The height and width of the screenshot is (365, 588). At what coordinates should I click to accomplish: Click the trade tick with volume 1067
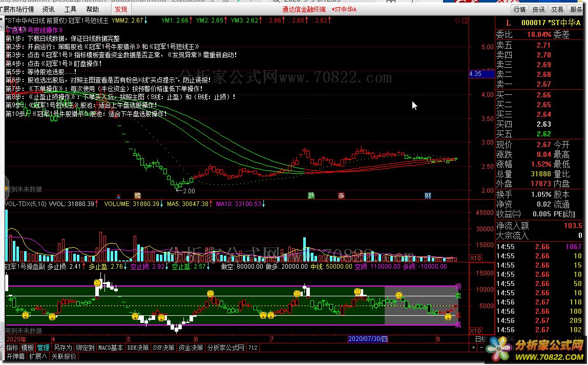pyautogui.click(x=539, y=247)
